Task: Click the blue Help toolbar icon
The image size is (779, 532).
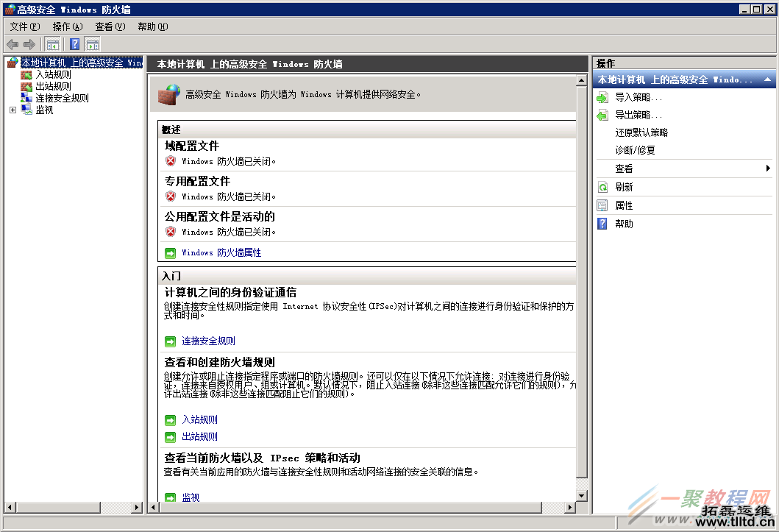Action: [x=74, y=43]
